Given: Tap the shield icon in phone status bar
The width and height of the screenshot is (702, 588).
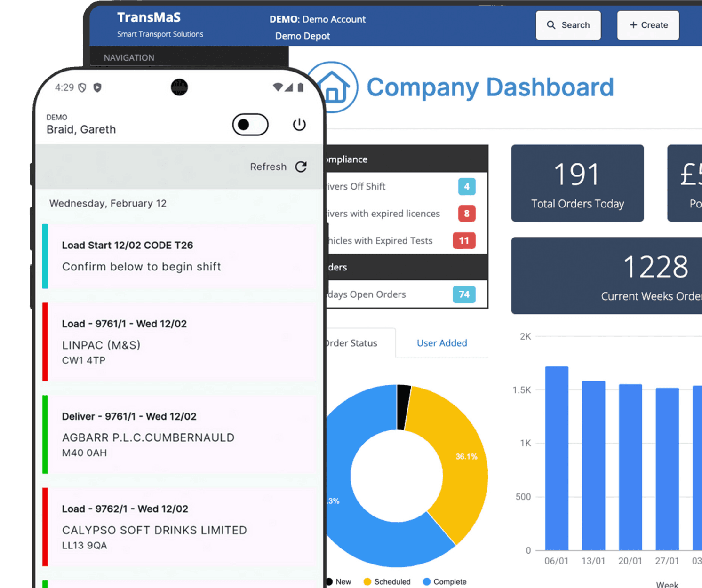Looking at the screenshot, I should [97, 87].
